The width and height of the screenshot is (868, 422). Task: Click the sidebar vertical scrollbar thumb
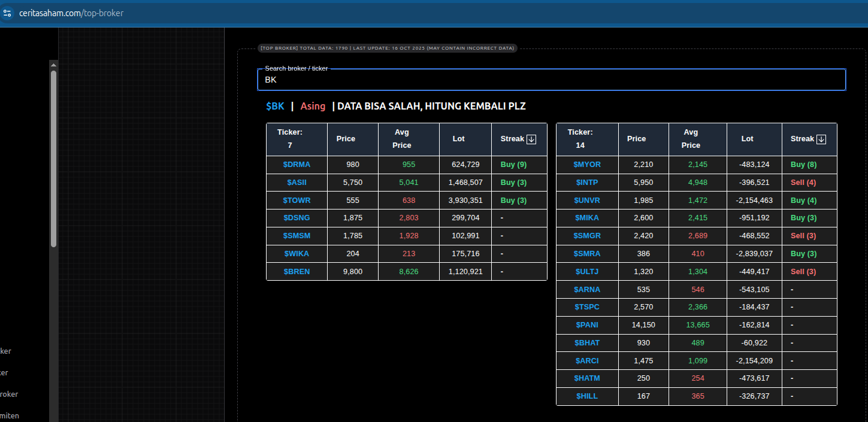point(53,159)
